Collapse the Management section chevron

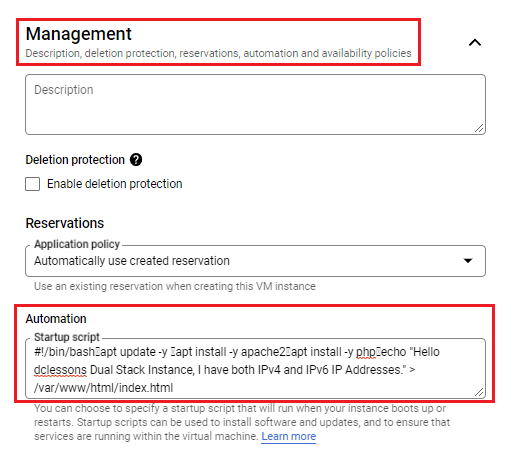474,43
